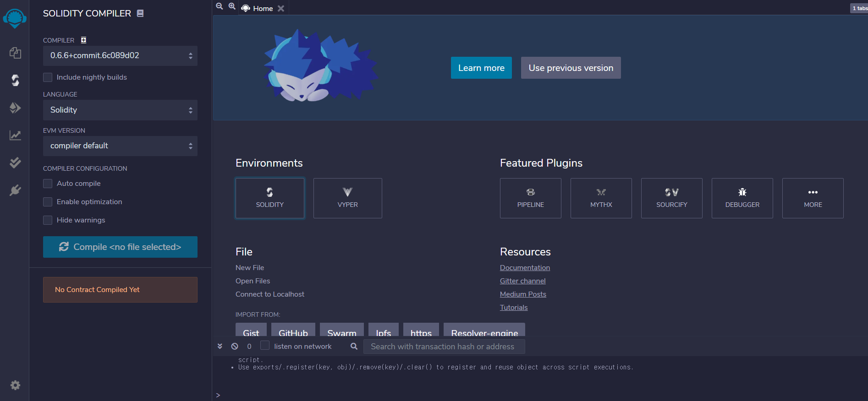Click New File link
868x401 pixels.
(x=250, y=268)
